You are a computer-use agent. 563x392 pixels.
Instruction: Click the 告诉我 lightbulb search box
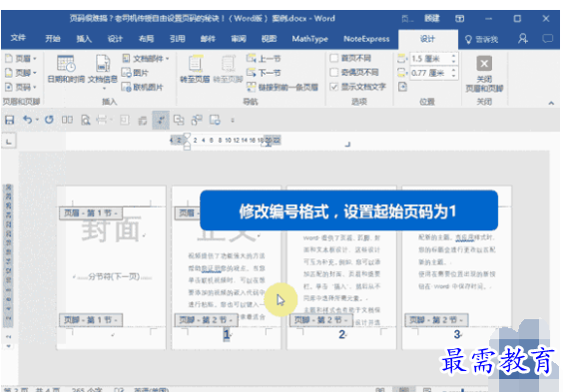[x=481, y=39]
